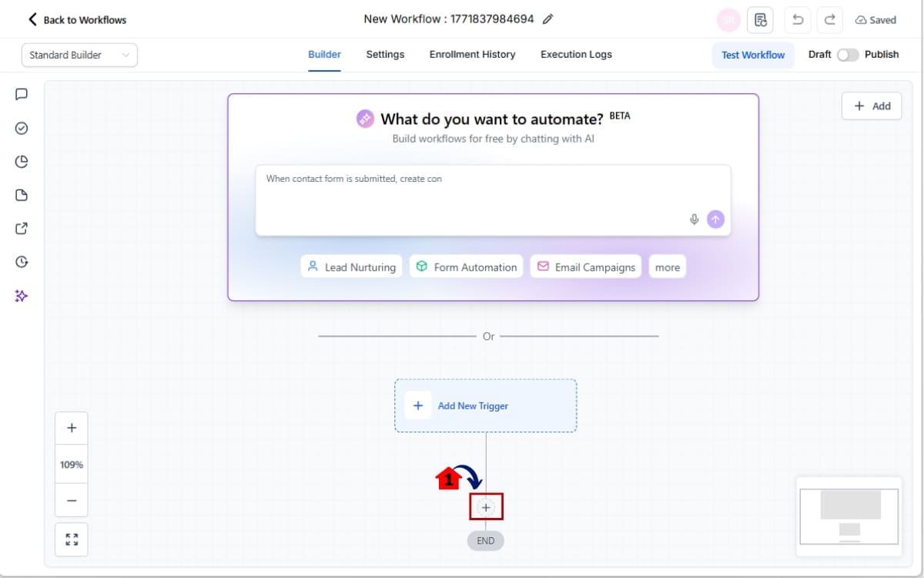Click the redo arrow icon

coord(829,20)
